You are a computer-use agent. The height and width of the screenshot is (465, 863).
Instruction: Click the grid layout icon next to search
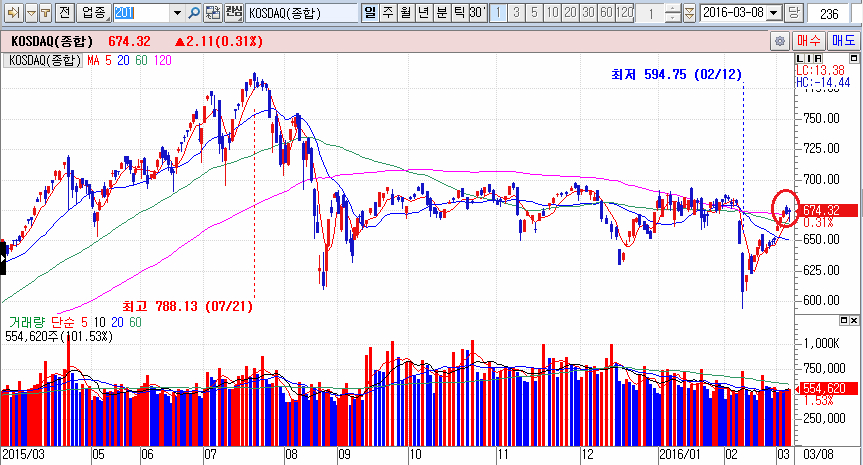(213, 13)
